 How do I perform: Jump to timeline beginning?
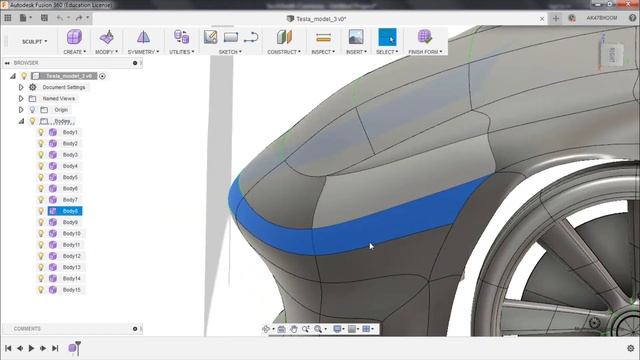8,348
